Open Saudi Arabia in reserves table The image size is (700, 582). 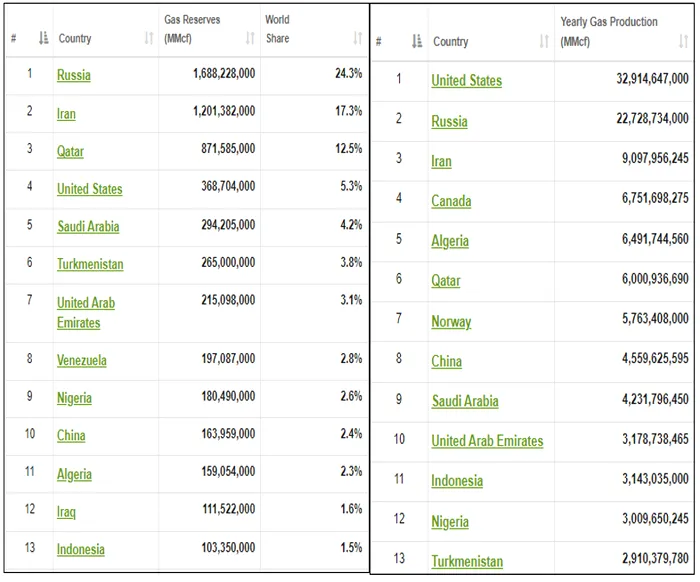pyautogui.click(x=88, y=227)
